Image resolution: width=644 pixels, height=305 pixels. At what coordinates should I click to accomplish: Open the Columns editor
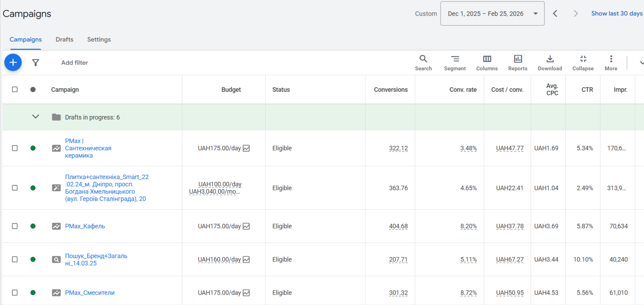[487, 63]
